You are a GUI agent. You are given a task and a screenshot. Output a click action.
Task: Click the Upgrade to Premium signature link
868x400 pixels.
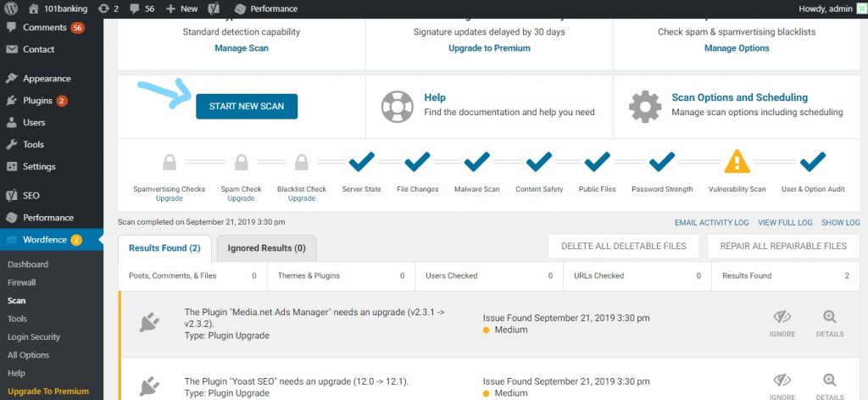[x=489, y=48]
